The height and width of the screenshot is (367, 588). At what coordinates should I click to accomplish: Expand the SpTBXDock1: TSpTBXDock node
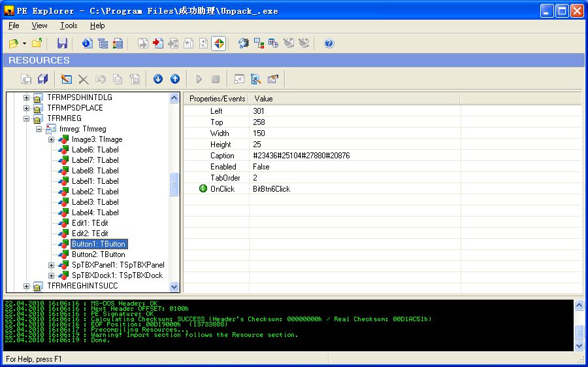[51, 275]
